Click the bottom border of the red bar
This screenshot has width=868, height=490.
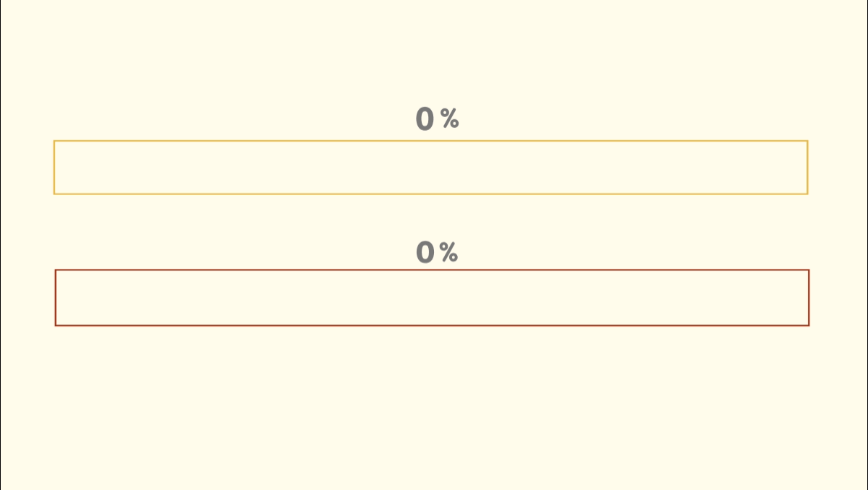432,325
